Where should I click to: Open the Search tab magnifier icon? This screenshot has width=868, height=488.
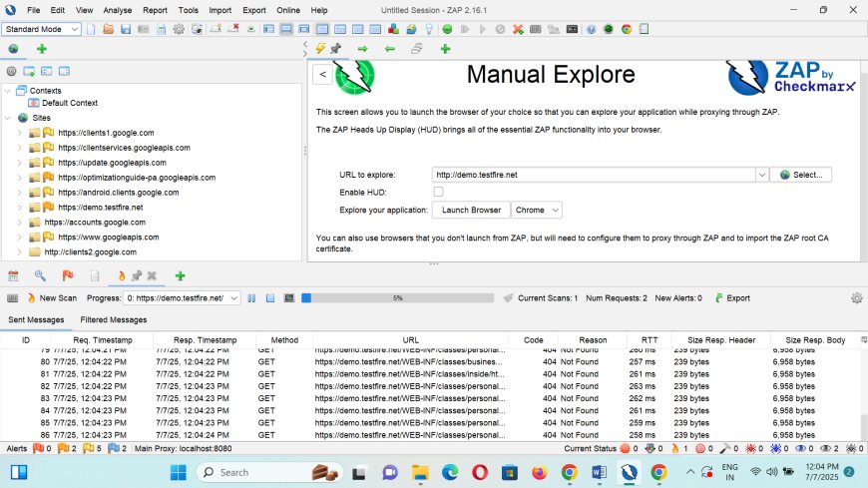pyautogui.click(x=40, y=275)
